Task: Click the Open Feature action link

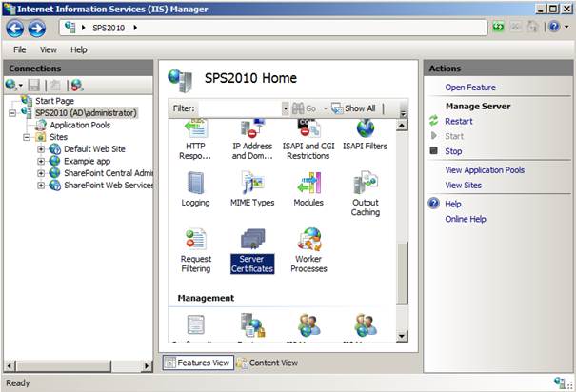Action: 470,88
